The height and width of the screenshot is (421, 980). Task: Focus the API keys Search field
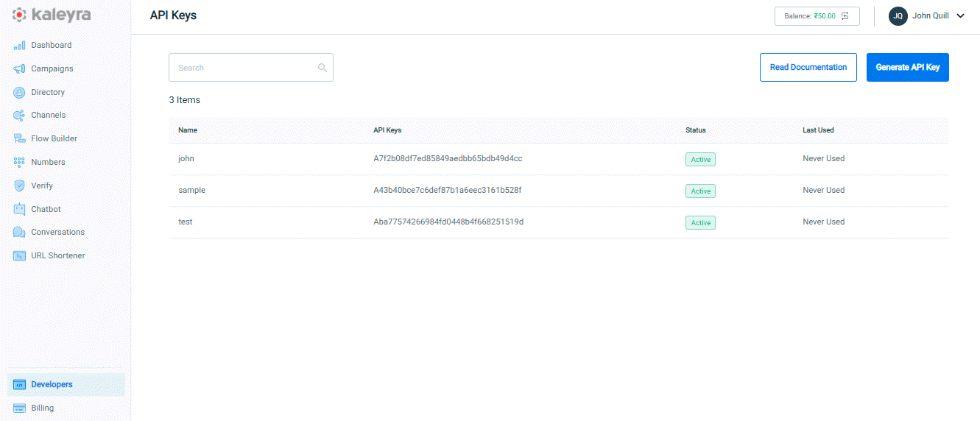(x=243, y=68)
